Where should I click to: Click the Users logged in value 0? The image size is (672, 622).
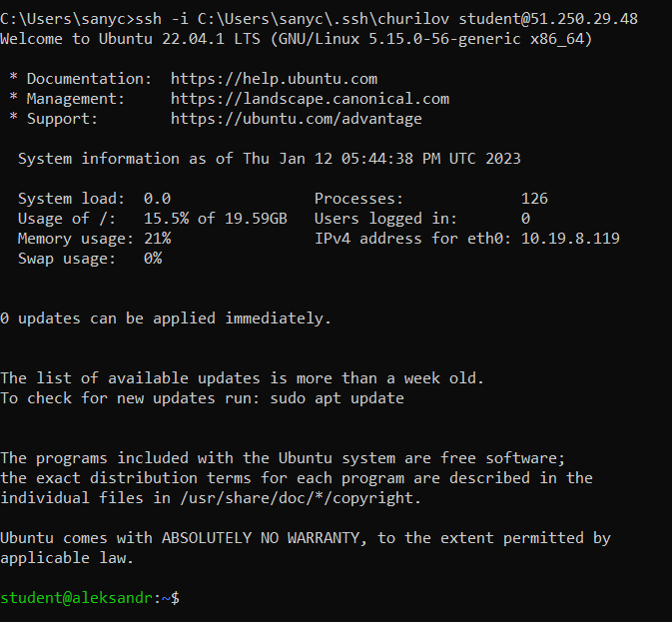(525, 219)
